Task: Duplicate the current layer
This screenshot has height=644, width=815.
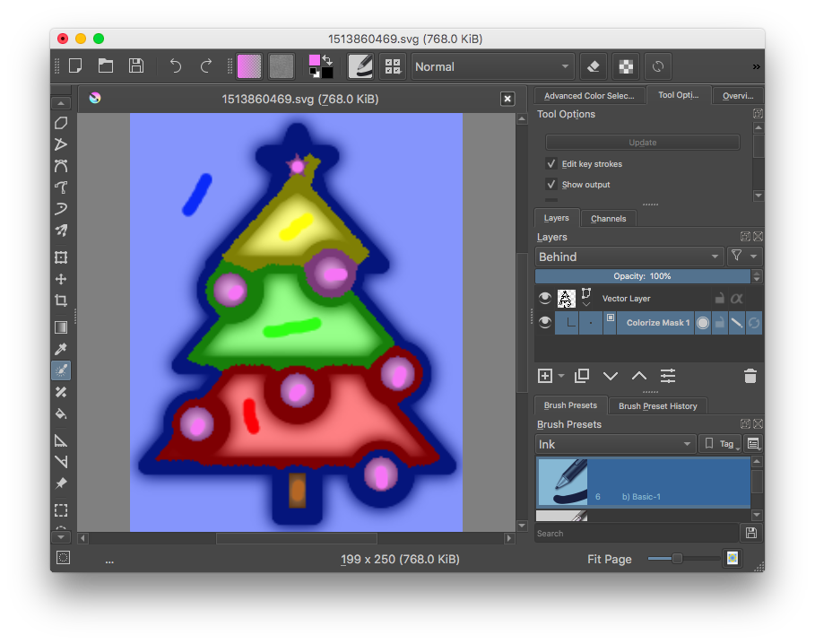Action: click(582, 376)
